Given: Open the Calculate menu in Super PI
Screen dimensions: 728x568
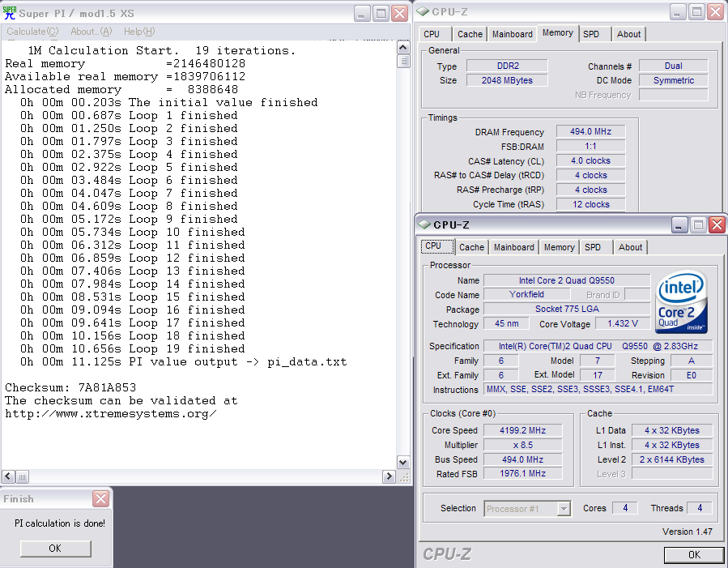Looking at the screenshot, I should 32,32.
